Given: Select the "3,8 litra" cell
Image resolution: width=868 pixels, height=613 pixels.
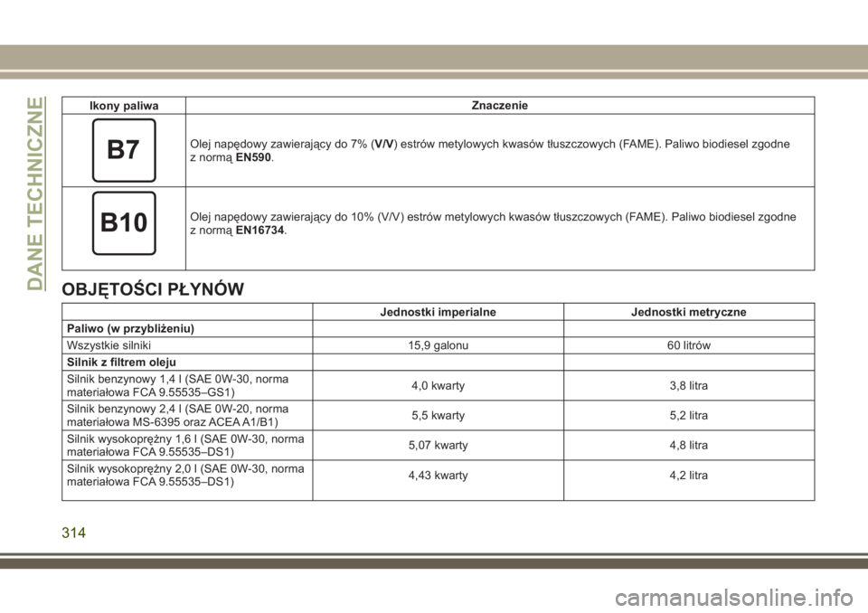Looking at the screenshot, I should point(689,385).
